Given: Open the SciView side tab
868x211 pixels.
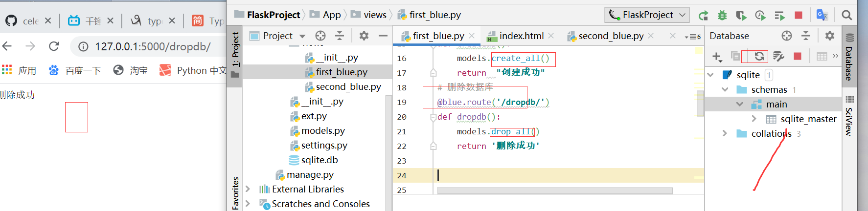Looking at the screenshot, I should coord(849,116).
